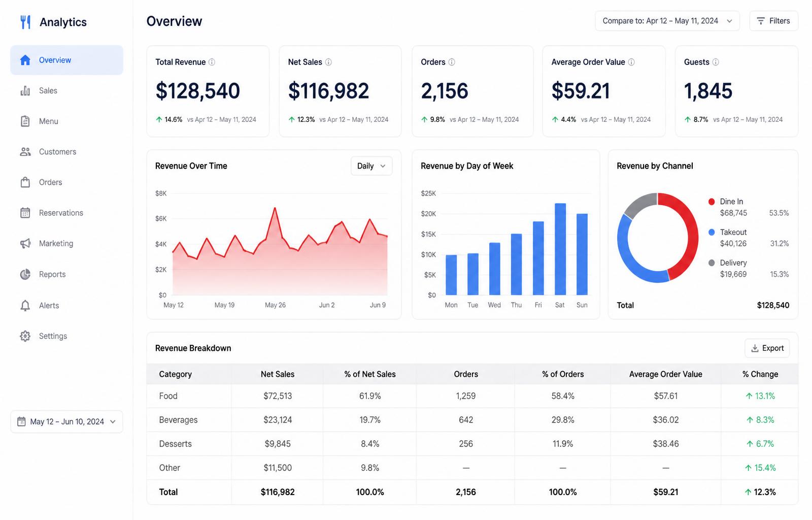Click the Filters button
The width and height of the screenshot is (812, 520).
773,21
